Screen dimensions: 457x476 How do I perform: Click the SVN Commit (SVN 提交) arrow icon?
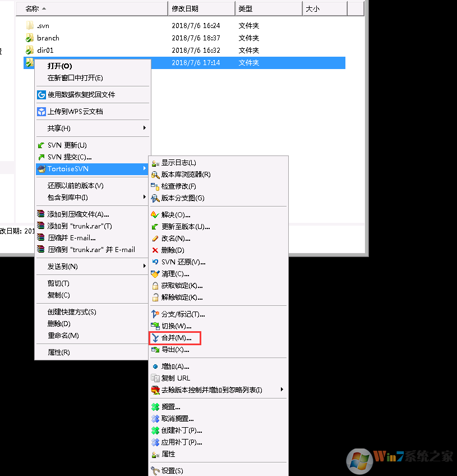41,157
